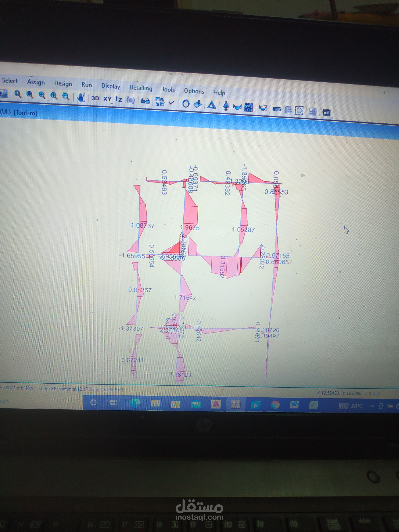Click the restore full view magnifier
The height and width of the screenshot is (532, 399).
pyautogui.click(x=30, y=95)
